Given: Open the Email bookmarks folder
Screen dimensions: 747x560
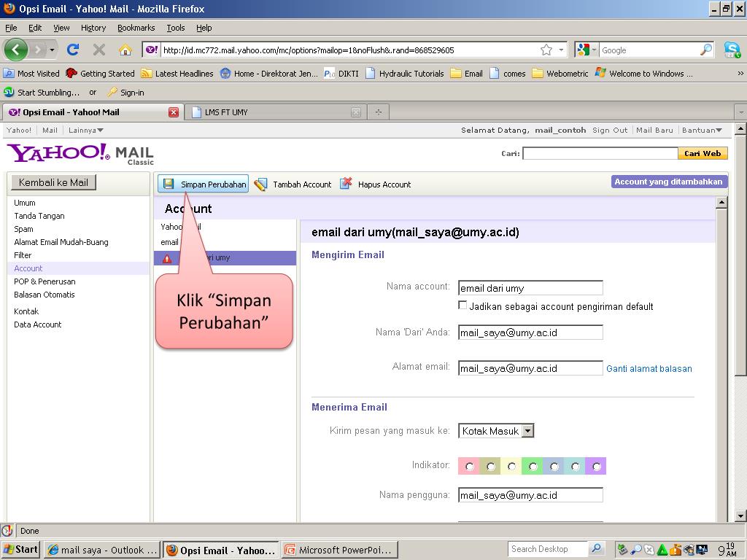Looking at the screenshot, I should pyautogui.click(x=467, y=74).
